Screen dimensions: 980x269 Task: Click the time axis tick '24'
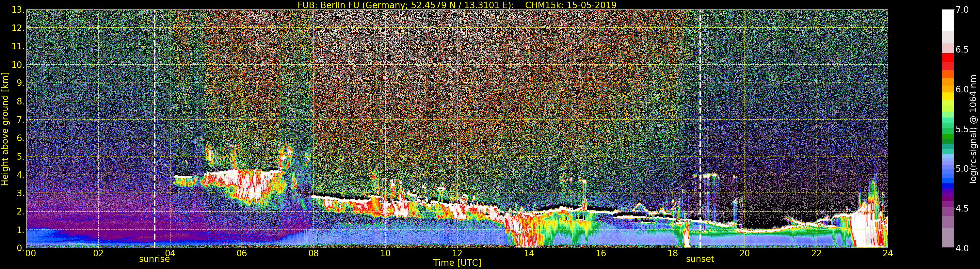[888, 253]
